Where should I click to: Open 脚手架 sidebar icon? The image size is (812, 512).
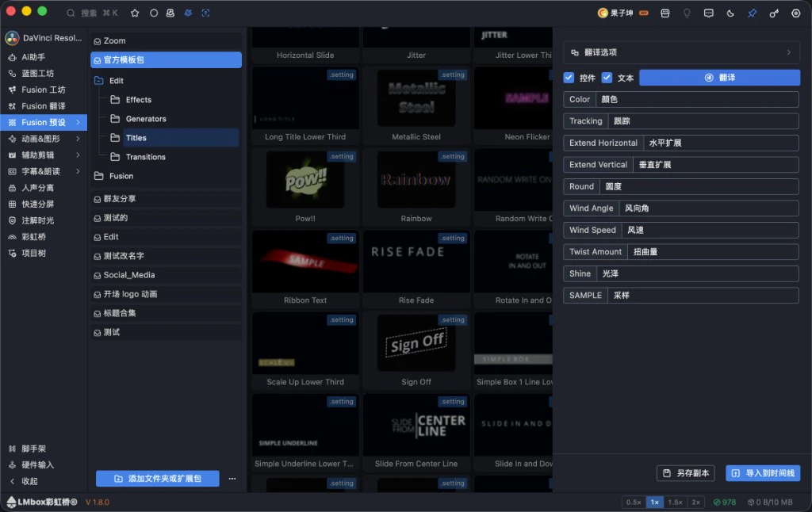[x=12, y=449]
